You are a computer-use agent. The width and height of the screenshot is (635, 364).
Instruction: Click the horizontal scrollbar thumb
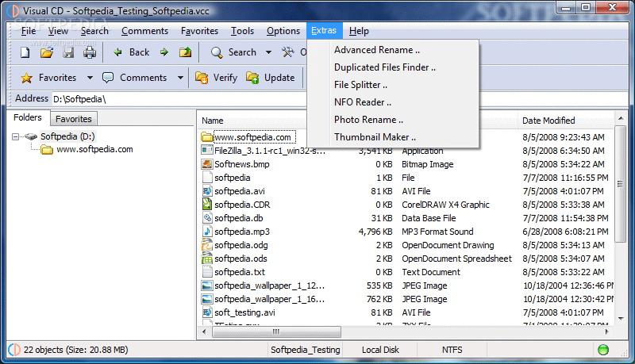click(276, 331)
